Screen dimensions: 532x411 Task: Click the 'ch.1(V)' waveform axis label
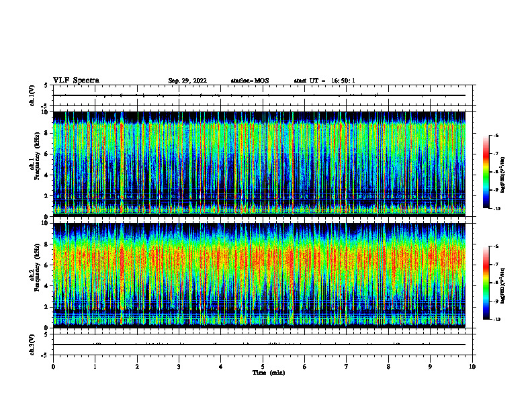[x=32, y=95]
